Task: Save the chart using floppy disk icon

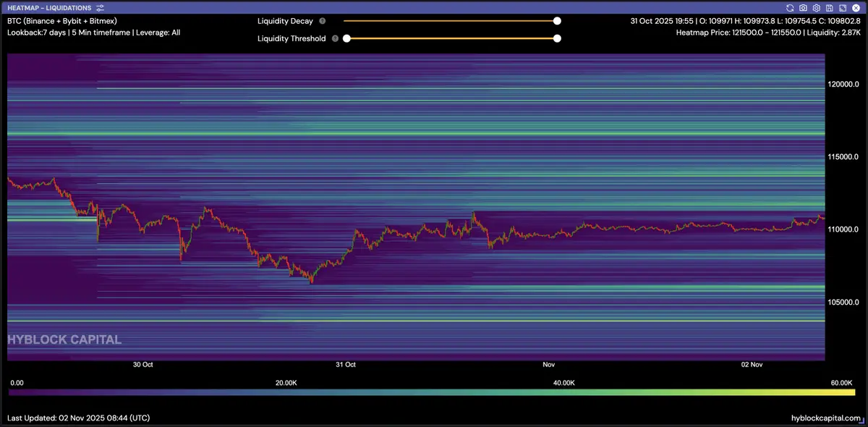Action: tap(829, 7)
